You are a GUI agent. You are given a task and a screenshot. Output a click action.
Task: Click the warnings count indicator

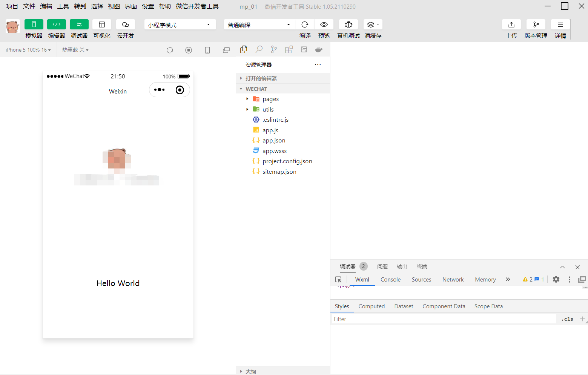point(528,279)
